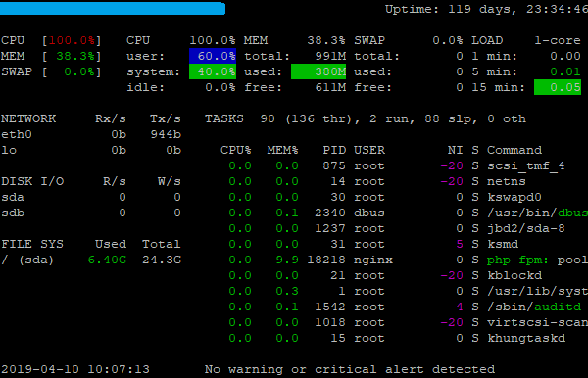Click the green highlighted system 40.0% value
The image size is (588, 378).
point(213,71)
